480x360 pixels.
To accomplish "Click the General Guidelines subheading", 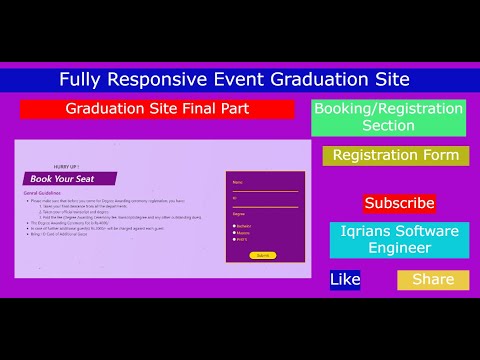I will [x=42, y=193].
